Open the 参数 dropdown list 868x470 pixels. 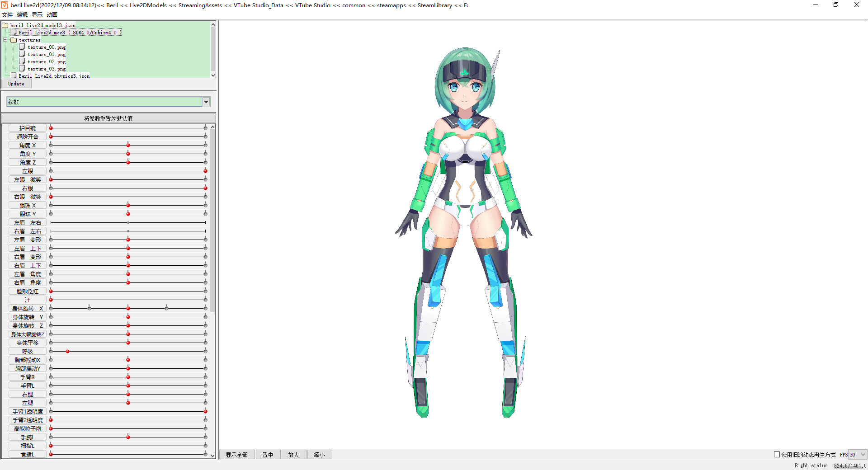click(206, 101)
